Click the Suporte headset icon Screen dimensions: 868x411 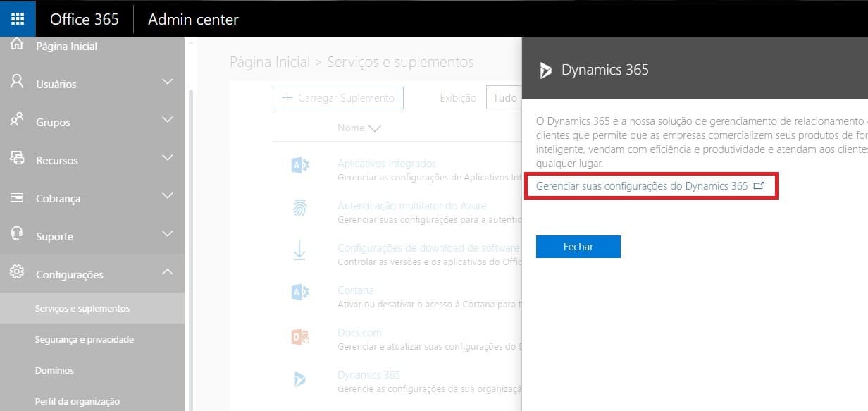[x=17, y=235]
